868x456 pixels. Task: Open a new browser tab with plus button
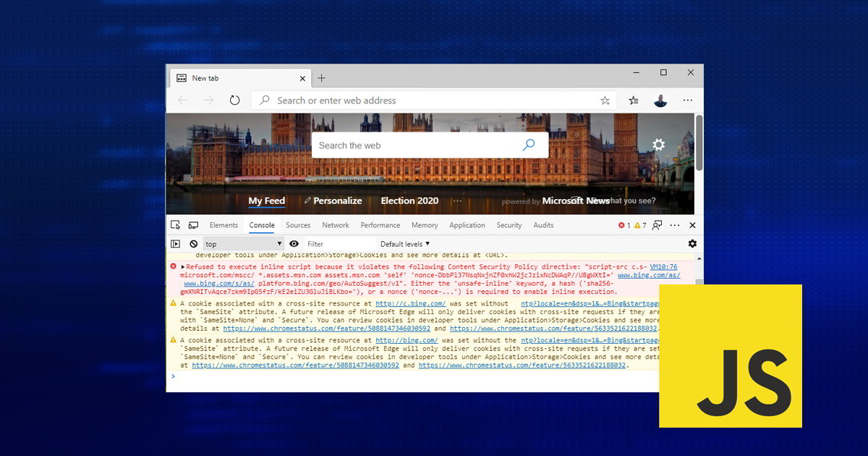[x=322, y=78]
